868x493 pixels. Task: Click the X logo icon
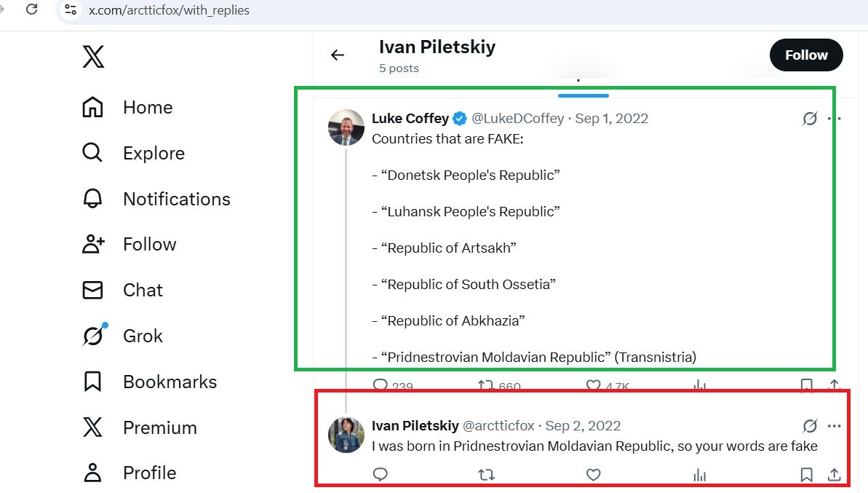point(93,57)
